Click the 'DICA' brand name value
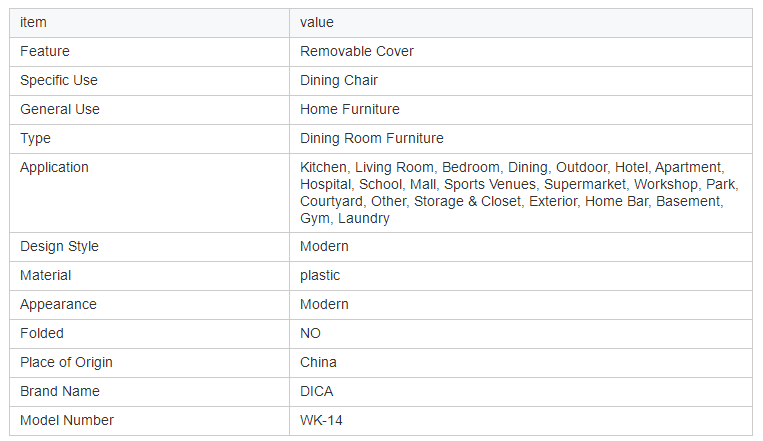Viewport: 763px width, 441px height. (x=317, y=391)
